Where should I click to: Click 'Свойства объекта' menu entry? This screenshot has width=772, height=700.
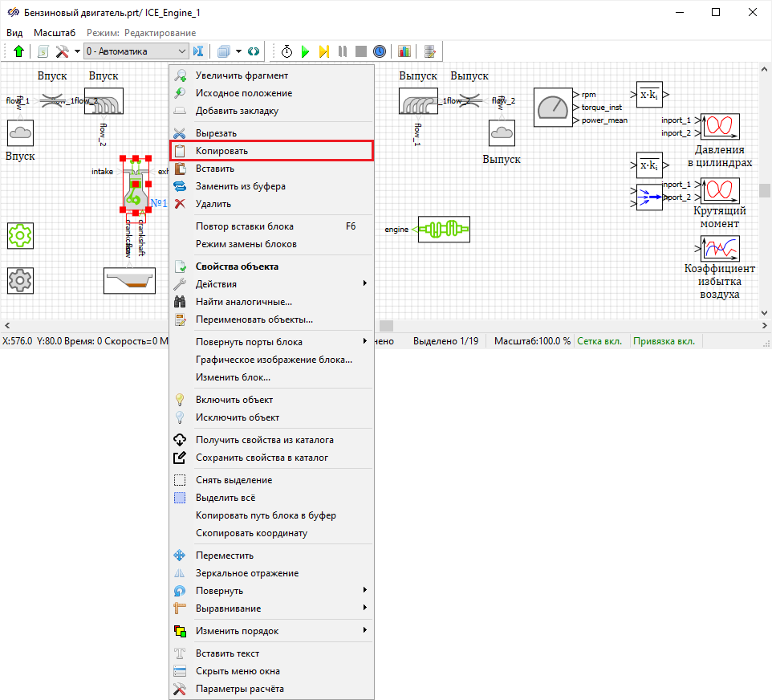pos(237,267)
